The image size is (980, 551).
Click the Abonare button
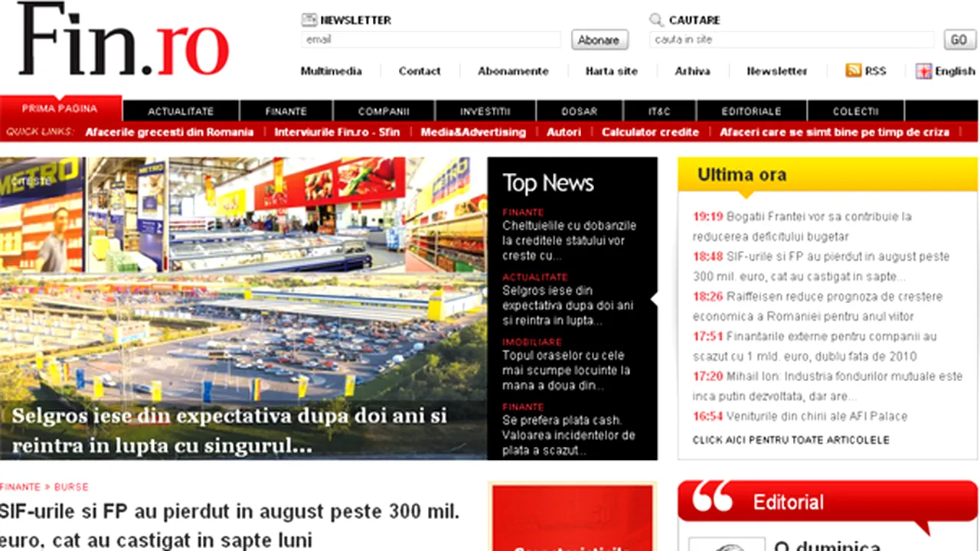pos(599,40)
